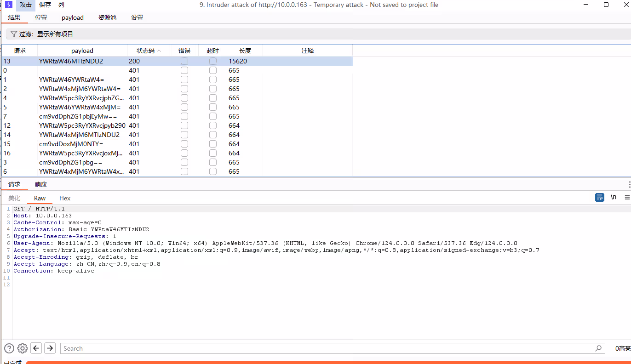Go to previous search match arrow
The image size is (631, 364).
pyautogui.click(x=36, y=348)
